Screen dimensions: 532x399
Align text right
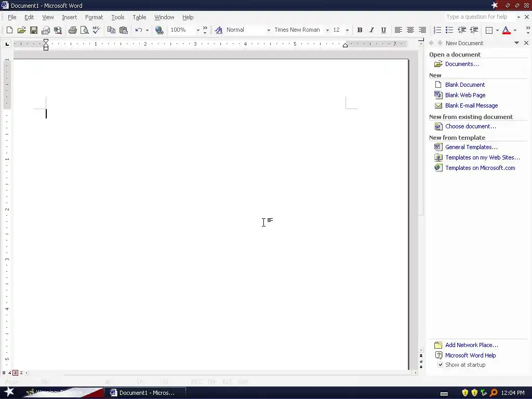pos(422,30)
